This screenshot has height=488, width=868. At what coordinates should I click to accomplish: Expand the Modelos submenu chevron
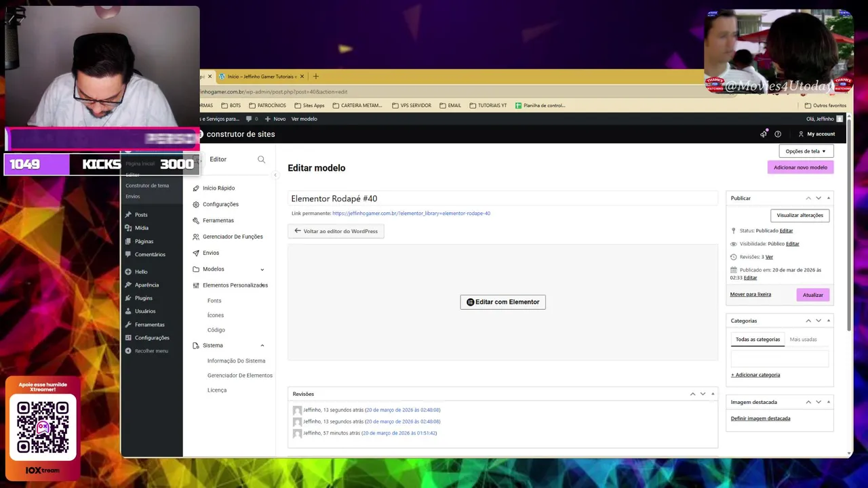click(262, 270)
